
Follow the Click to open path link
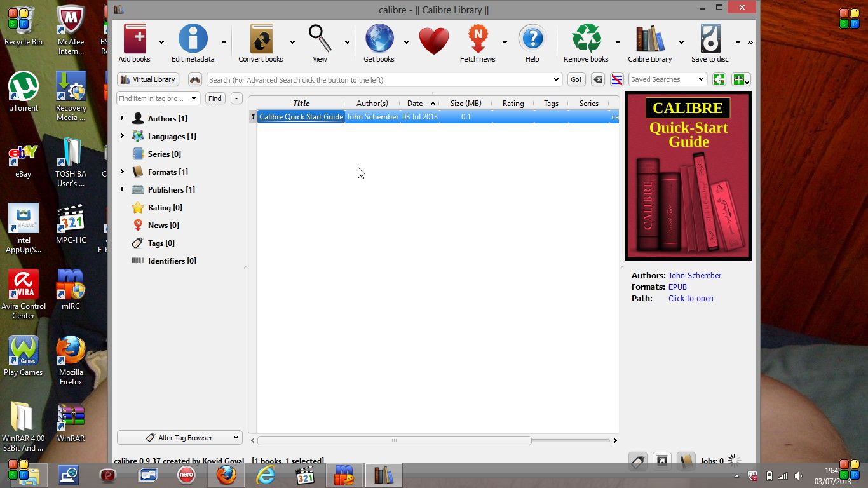click(x=691, y=298)
